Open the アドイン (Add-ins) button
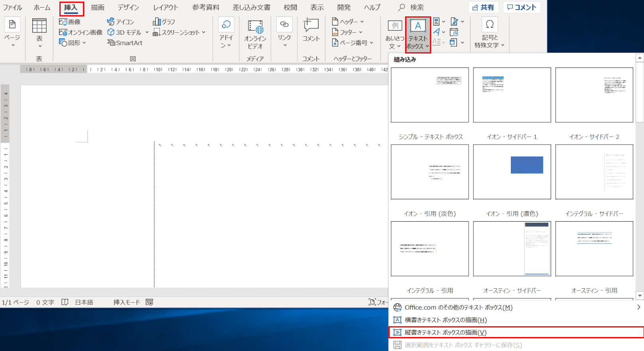The image size is (644, 351). [226, 34]
